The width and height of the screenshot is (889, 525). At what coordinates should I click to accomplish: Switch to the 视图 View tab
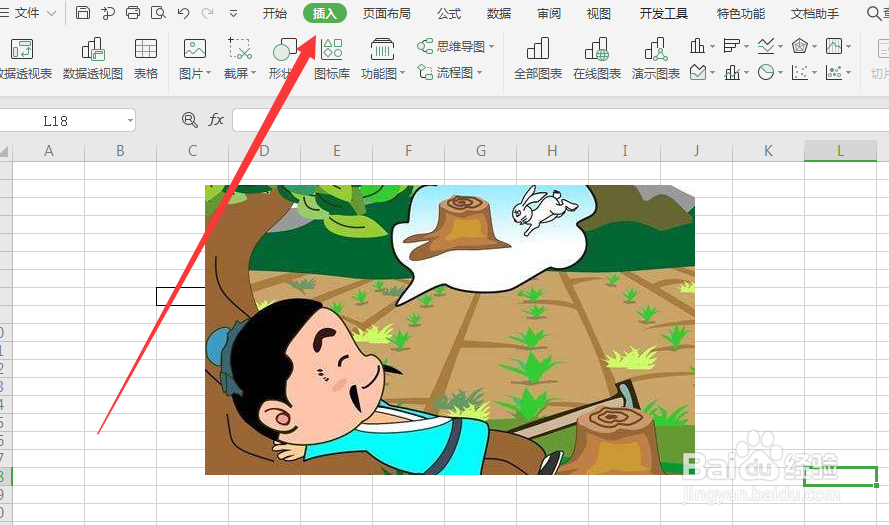click(599, 13)
